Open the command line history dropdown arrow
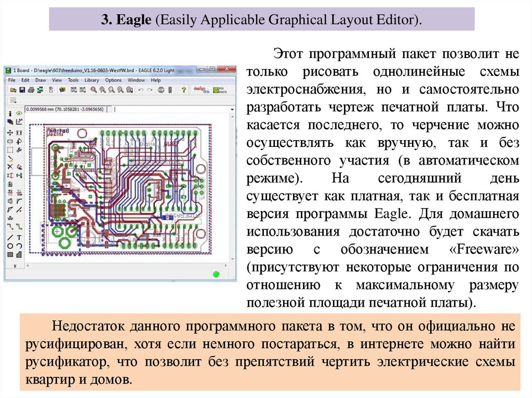 tap(232, 109)
